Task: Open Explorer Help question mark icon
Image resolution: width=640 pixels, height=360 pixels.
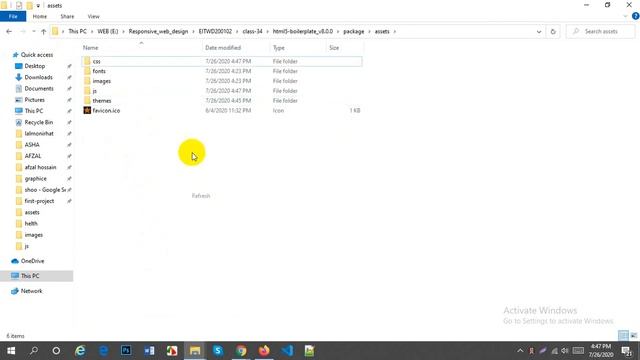Action: pos(635,16)
